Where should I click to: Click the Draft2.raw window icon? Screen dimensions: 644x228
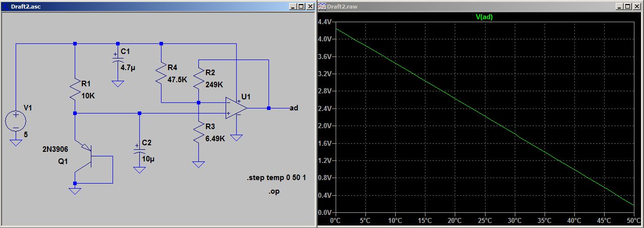tap(321, 6)
